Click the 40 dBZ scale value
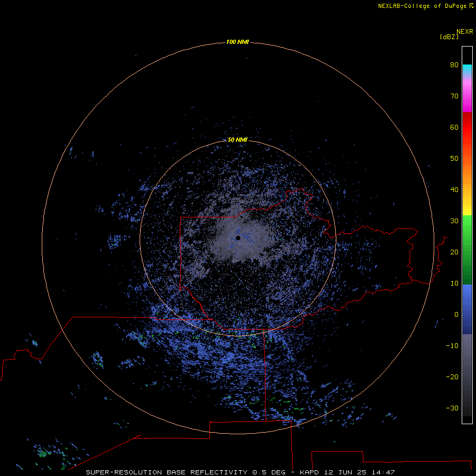Image resolution: width=476 pixels, height=476 pixels. click(454, 190)
